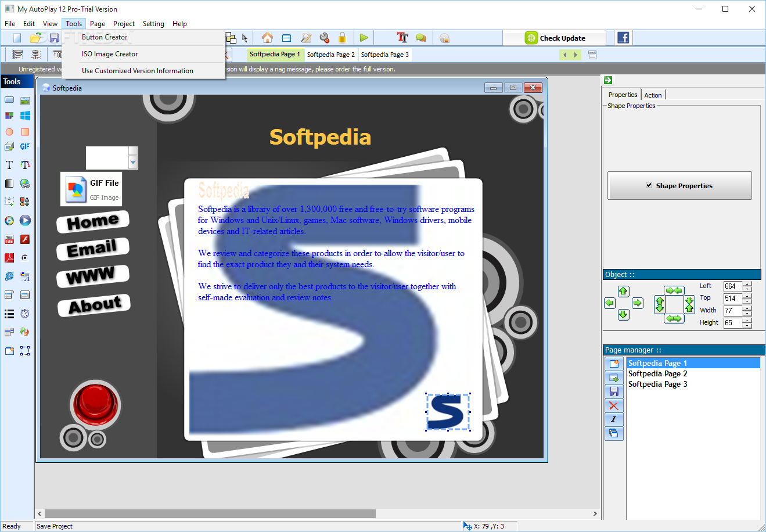The width and height of the screenshot is (766, 532).
Task: Select the circle shape tool
Action: (x=9, y=132)
